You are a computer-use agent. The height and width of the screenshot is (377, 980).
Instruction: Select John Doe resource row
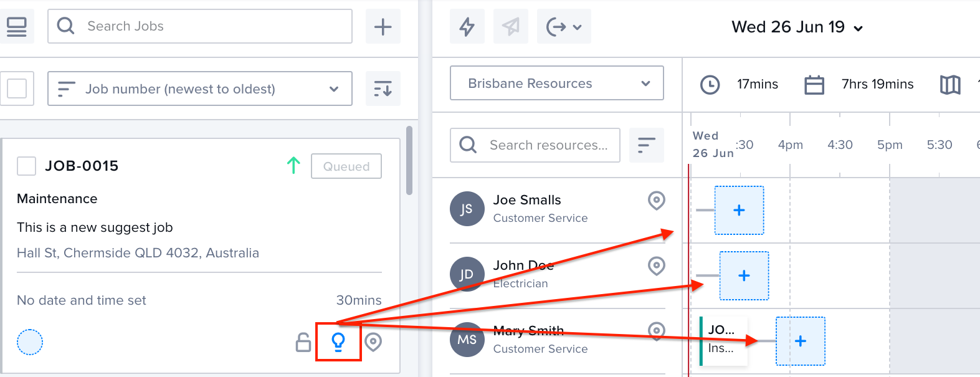(558, 275)
